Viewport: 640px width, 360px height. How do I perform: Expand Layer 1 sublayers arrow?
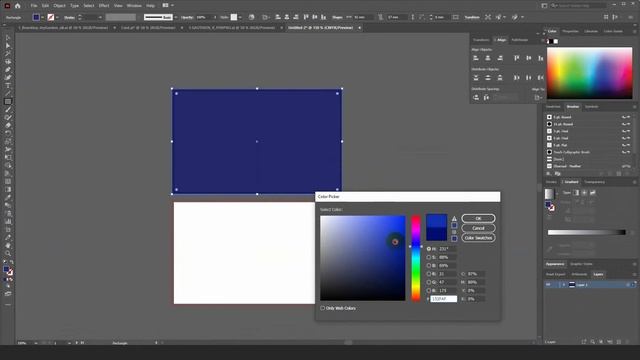(564, 284)
